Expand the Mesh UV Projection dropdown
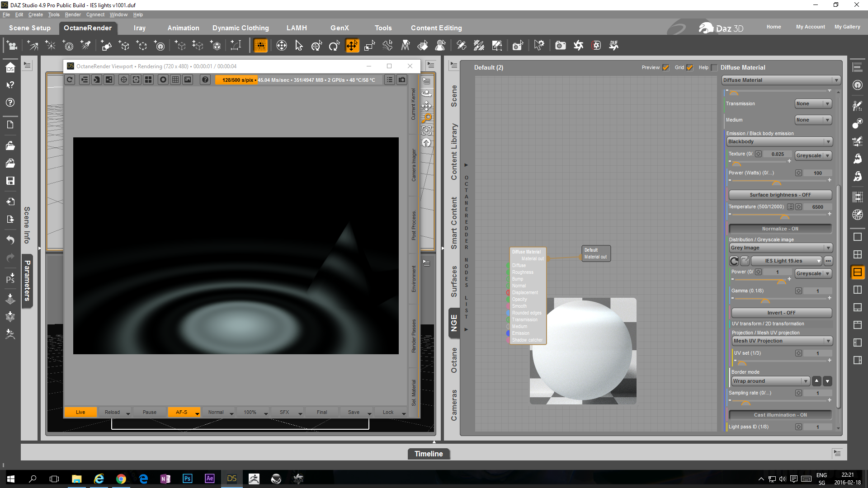This screenshot has height=488, width=868. click(782, 341)
